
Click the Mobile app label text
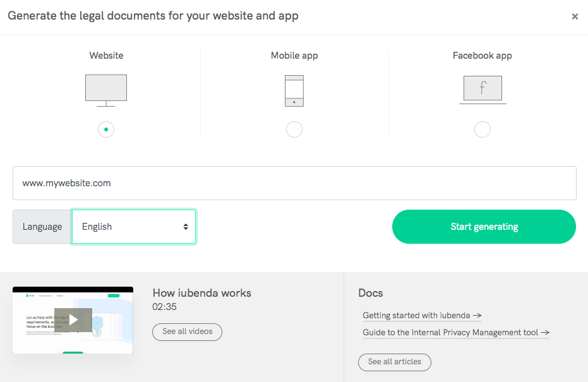(294, 56)
